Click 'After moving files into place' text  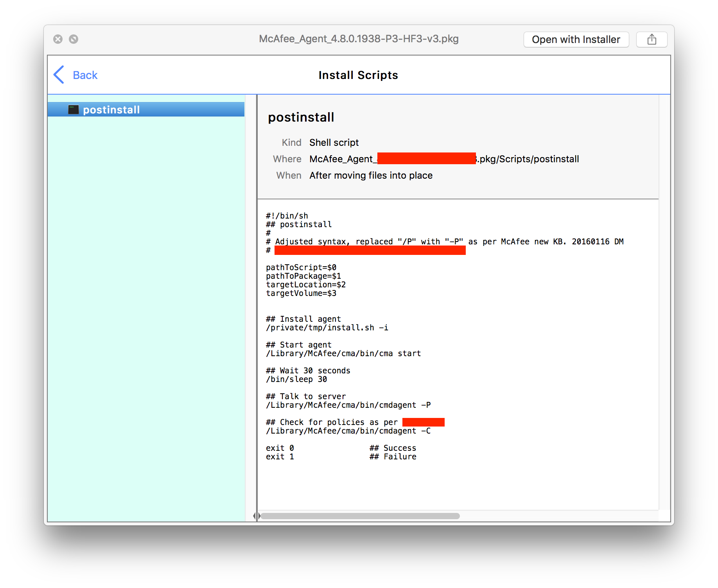(x=371, y=176)
